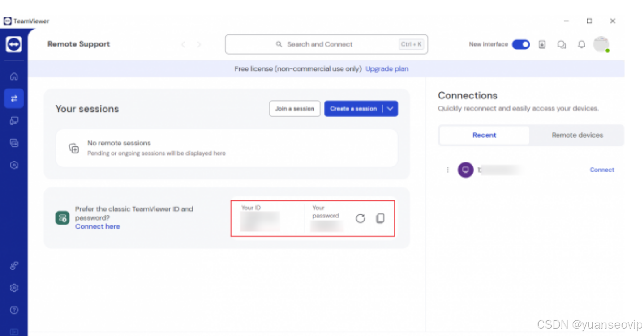Open notifications bell icon
This screenshot has height=336, width=644.
[581, 44]
